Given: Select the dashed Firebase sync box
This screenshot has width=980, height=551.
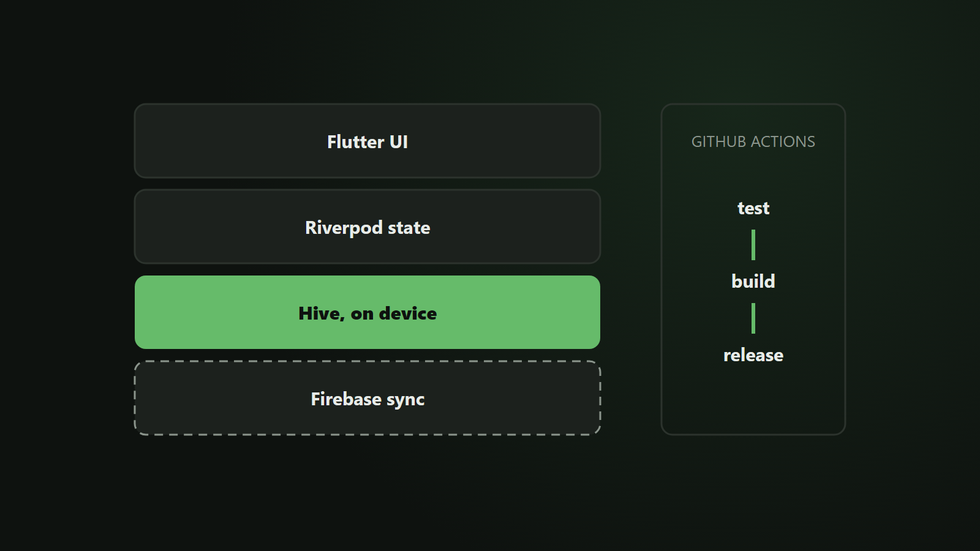Looking at the screenshot, I should click(367, 398).
